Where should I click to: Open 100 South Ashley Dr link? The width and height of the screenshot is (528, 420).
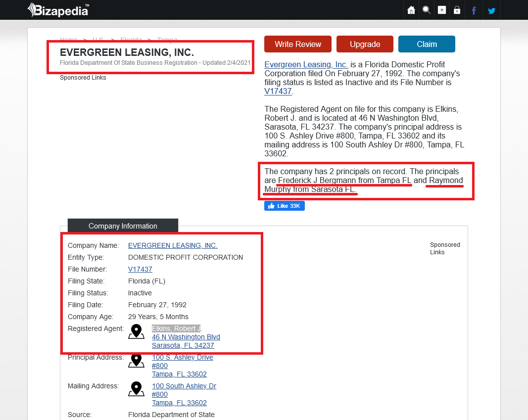coord(184,386)
